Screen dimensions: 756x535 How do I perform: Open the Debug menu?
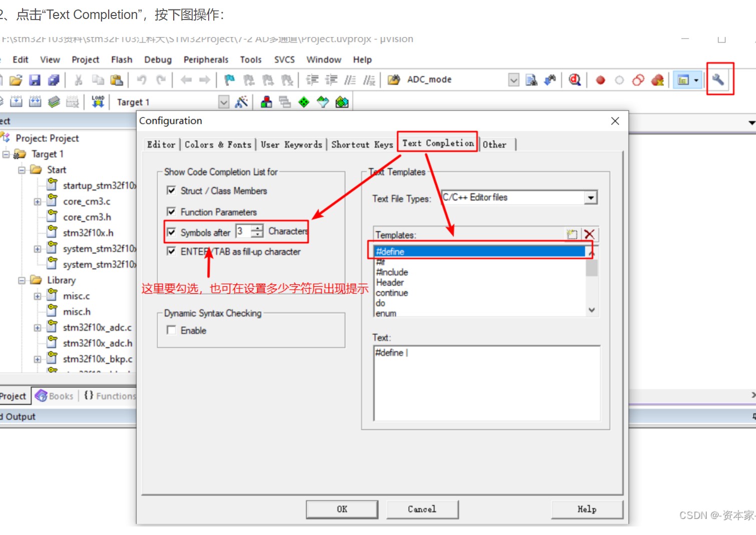158,60
